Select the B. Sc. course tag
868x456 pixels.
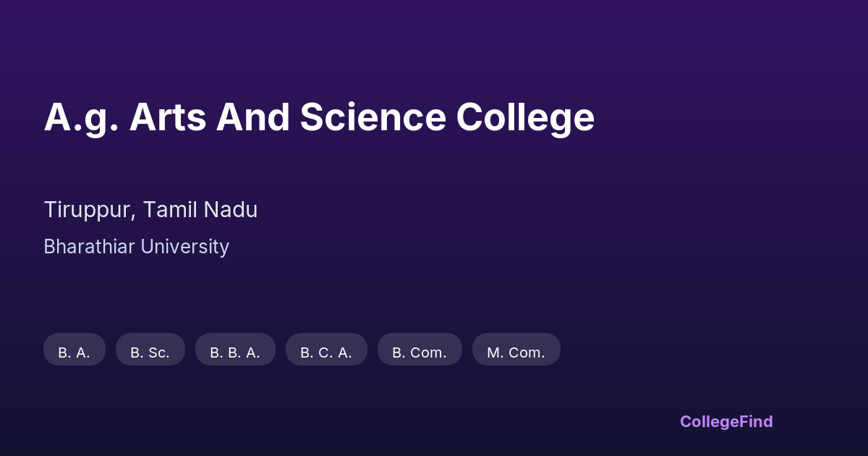(x=150, y=352)
